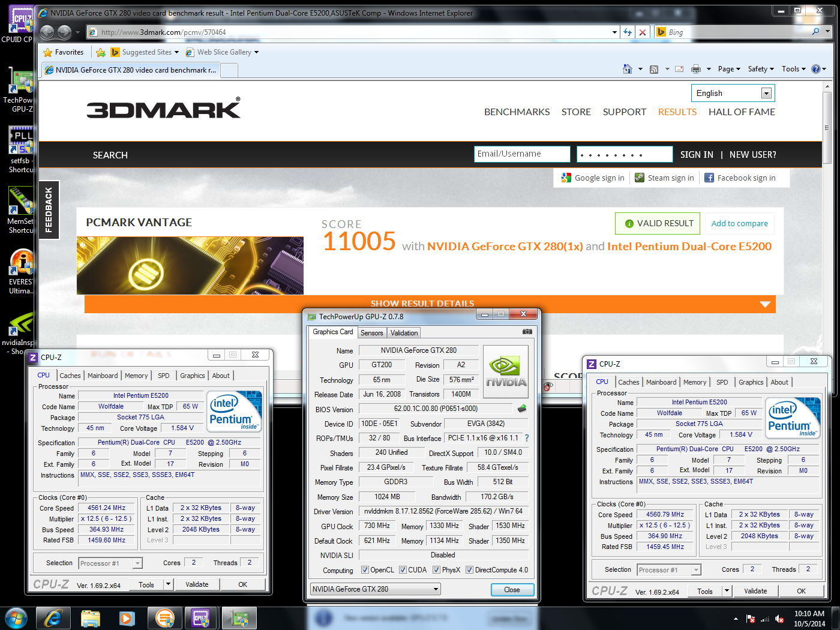Open Internet Explorer from taskbar
Viewport: 840px width, 630px height.
53,618
